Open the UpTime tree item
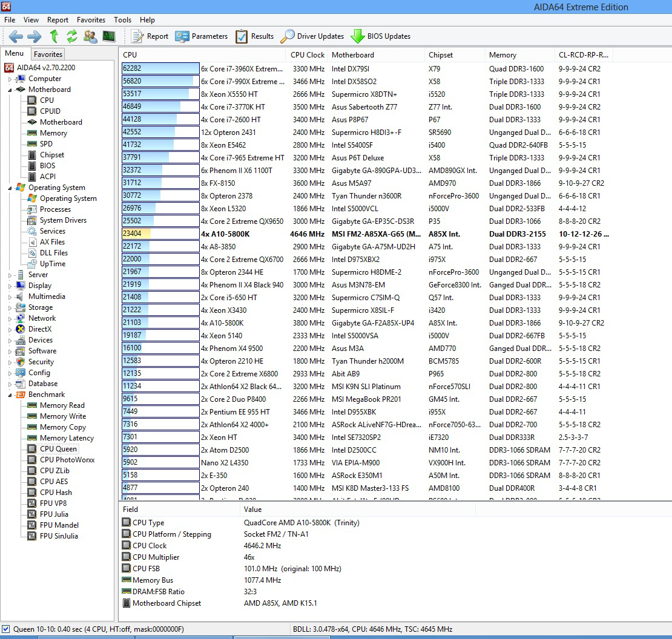Viewport: 672px width, 639px height. pyautogui.click(x=53, y=264)
